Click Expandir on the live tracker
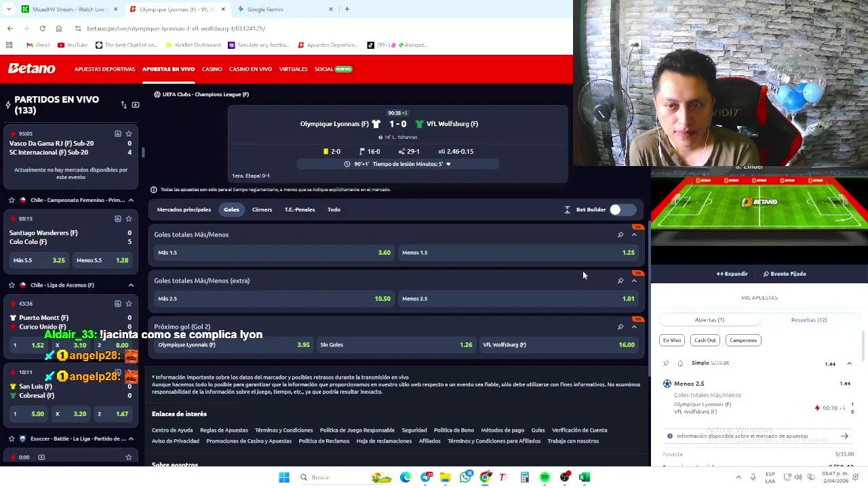Screen dimensions: 868x488 732,274
